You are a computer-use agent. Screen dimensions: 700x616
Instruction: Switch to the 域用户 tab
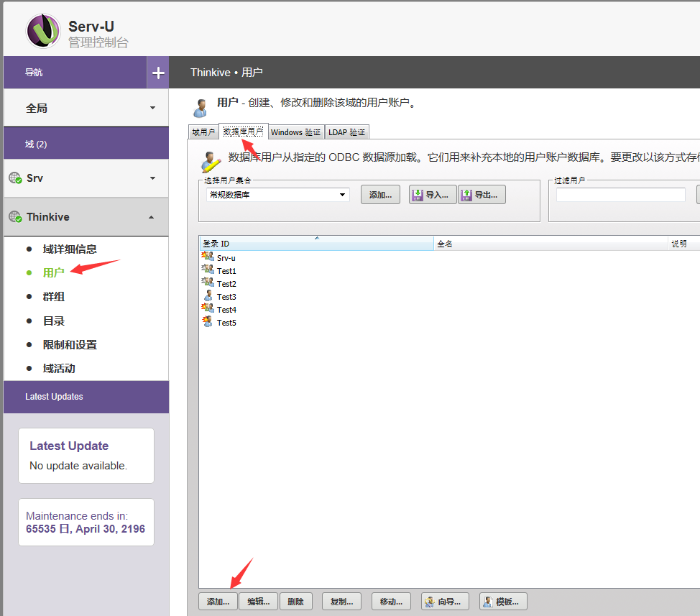tap(203, 132)
